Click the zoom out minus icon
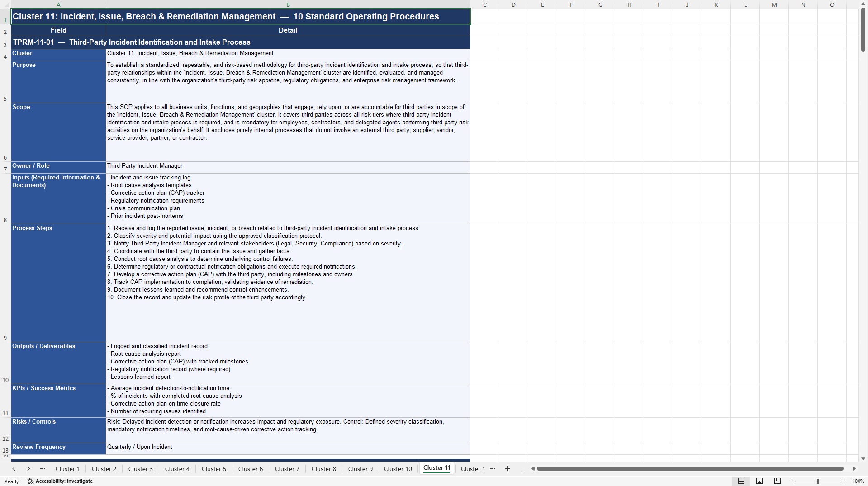868x486 pixels. coord(791,481)
